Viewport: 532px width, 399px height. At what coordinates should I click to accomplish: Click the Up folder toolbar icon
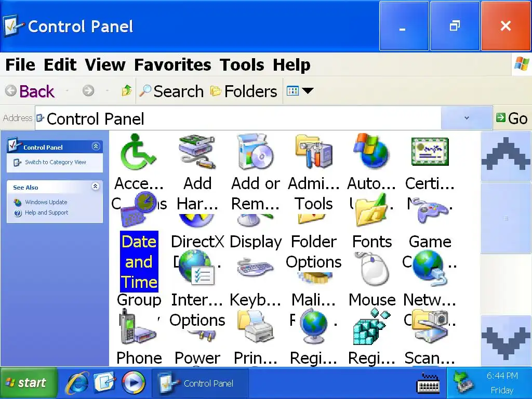click(127, 90)
